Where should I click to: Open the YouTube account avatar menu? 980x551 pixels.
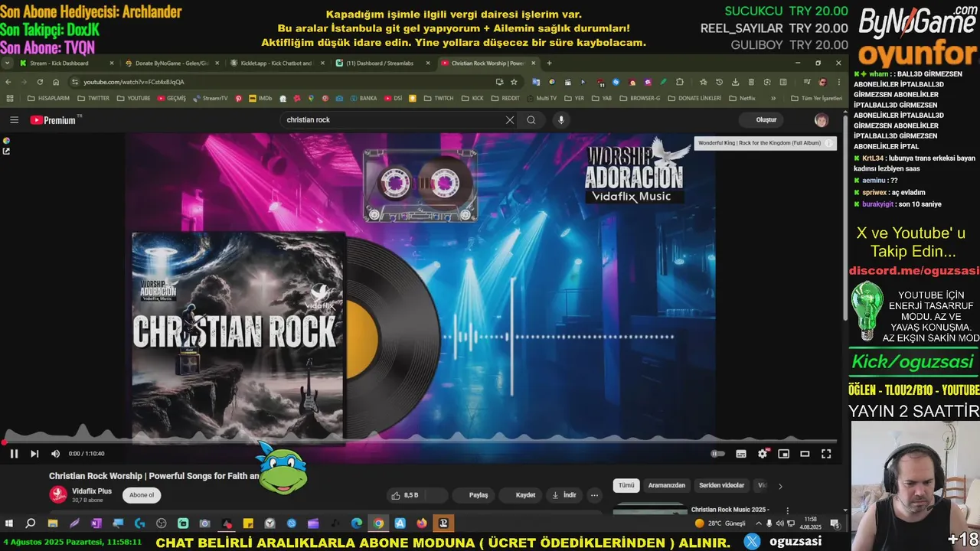821,120
